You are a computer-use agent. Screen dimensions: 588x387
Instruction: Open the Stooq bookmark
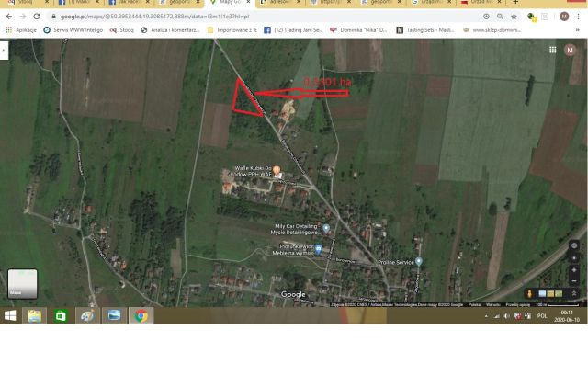click(122, 30)
